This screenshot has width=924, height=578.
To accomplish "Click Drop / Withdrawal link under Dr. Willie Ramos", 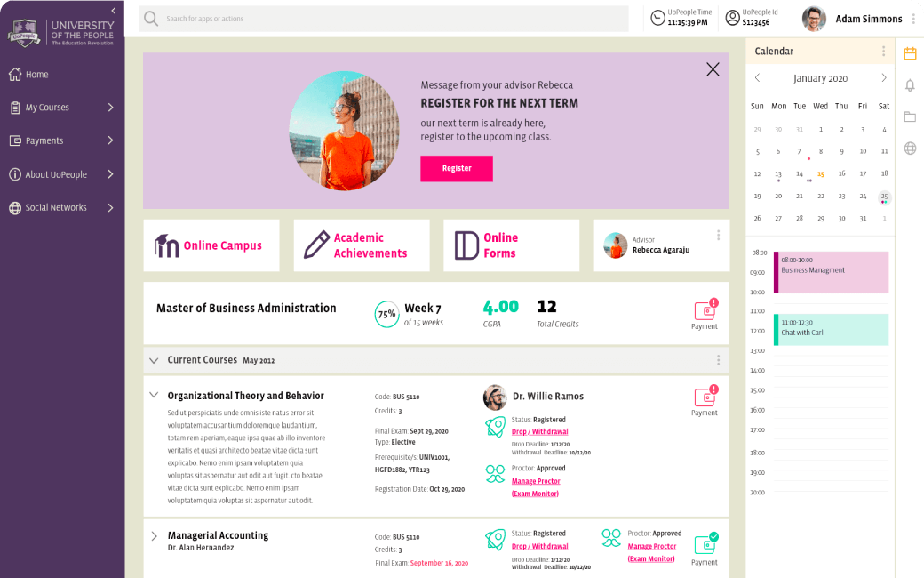I will point(540,432).
